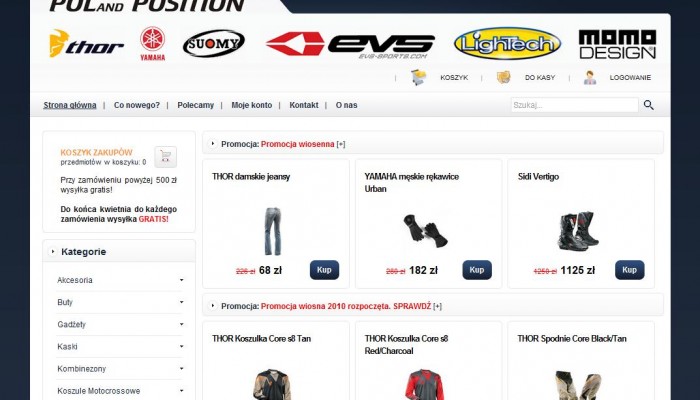Open the LighTech brand logo
The width and height of the screenshot is (700, 400).
point(507,43)
